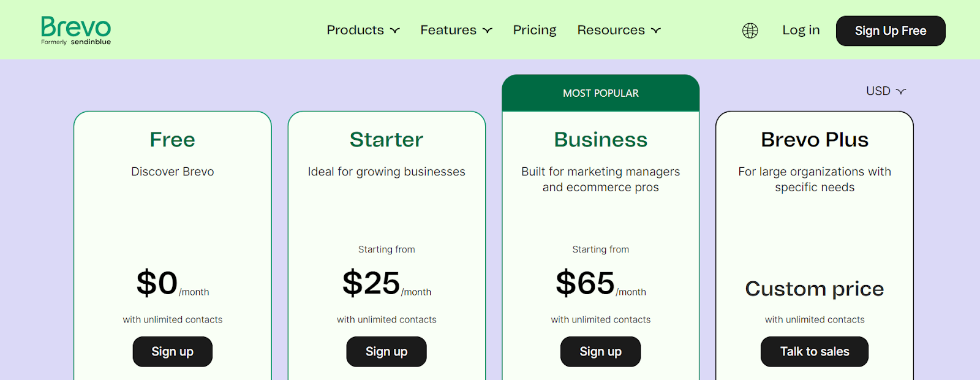
Task: Click the Custom price text
Action: pos(814,289)
